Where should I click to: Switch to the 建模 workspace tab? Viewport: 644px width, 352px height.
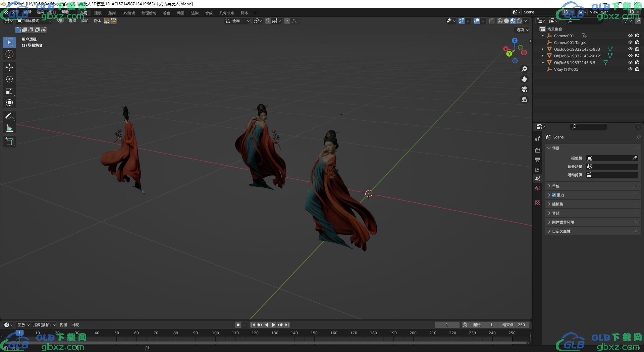[98, 13]
